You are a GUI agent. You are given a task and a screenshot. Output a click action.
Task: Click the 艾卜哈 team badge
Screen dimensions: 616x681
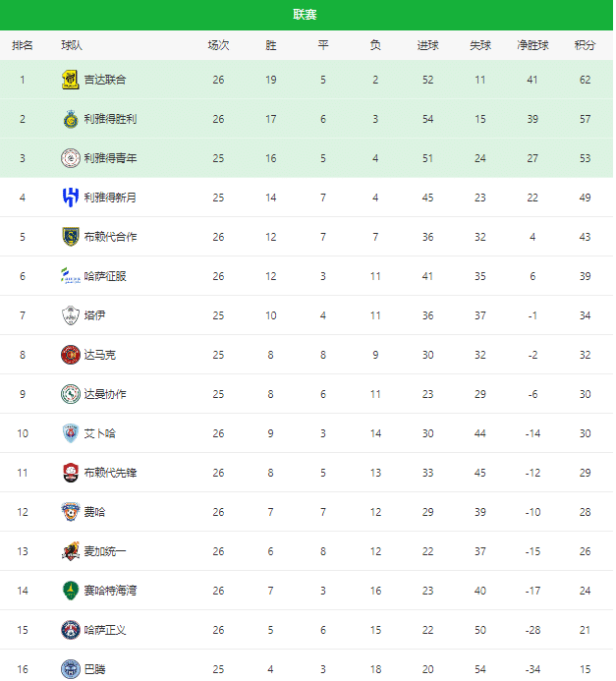(70, 433)
